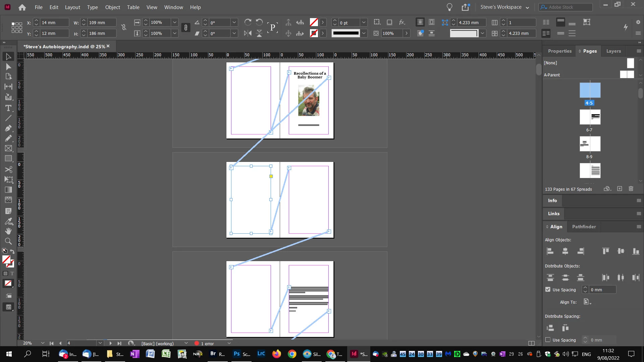Click the Rectangle Frame tool
The width and height of the screenshot is (644, 362).
tap(8, 148)
